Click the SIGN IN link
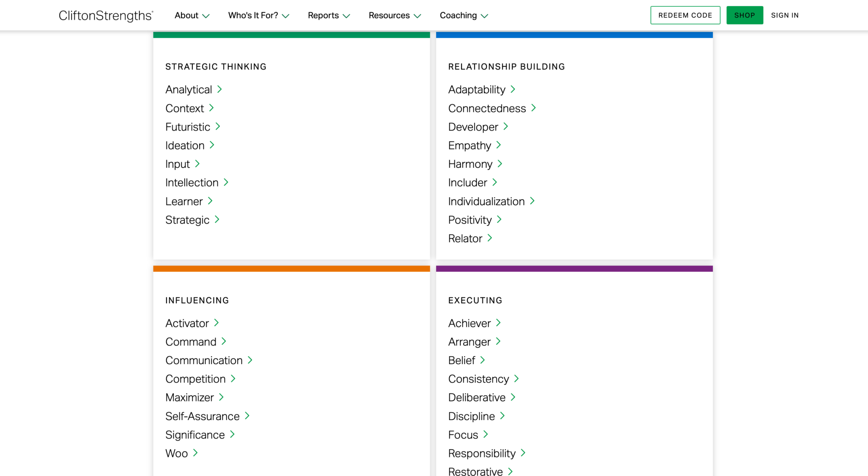This screenshot has height=476, width=868. tap(785, 15)
